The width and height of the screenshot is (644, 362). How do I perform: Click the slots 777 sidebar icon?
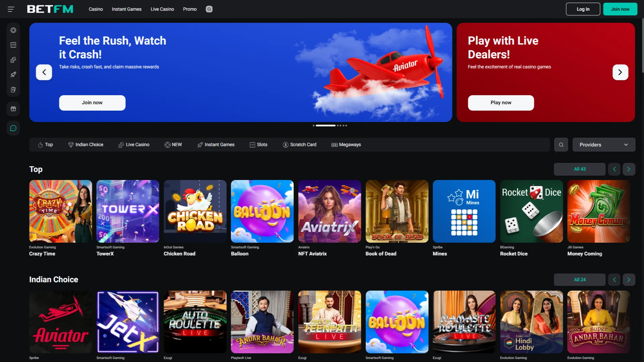tap(13, 45)
